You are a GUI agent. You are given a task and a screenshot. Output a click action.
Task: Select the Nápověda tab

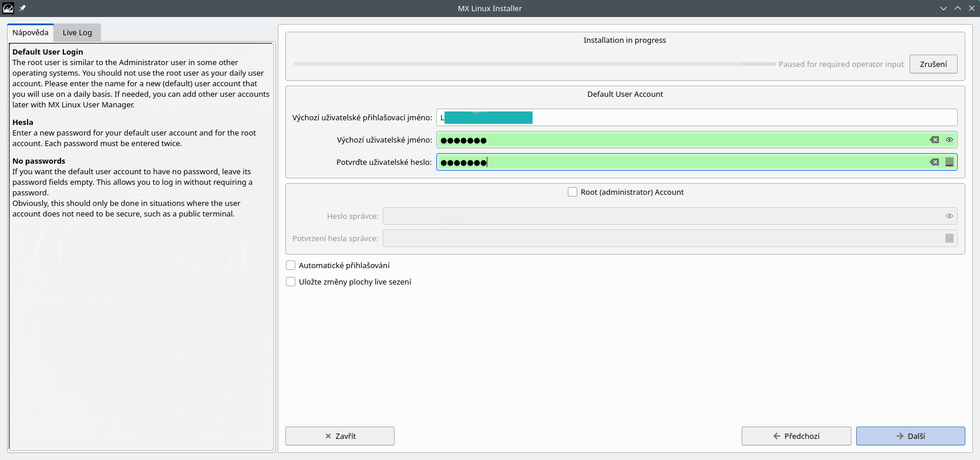tap(31, 33)
